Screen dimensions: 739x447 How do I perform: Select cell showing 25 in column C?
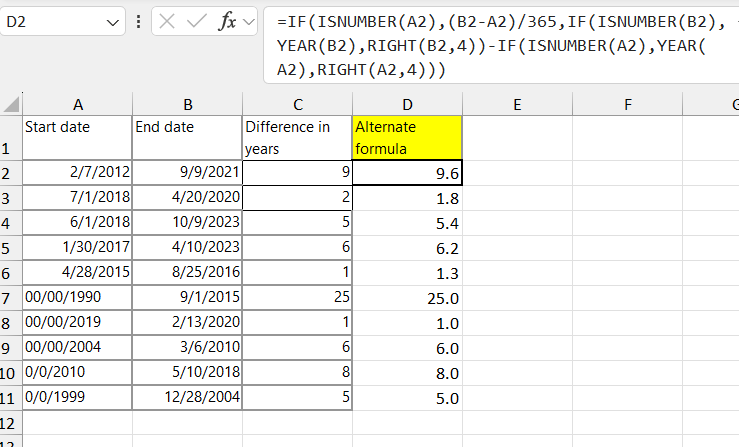pyautogui.click(x=297, y=298)
